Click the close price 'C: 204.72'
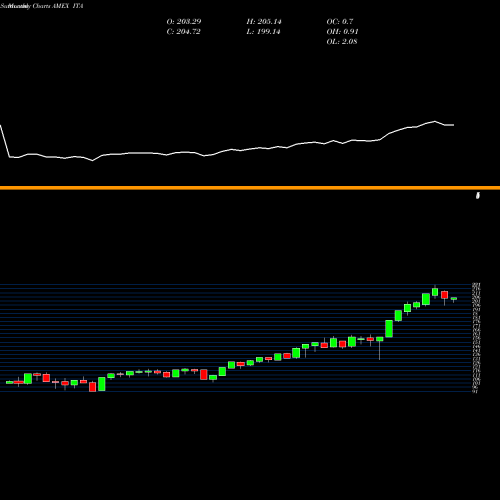Screen dimensions: 500x500 (183, 32)
